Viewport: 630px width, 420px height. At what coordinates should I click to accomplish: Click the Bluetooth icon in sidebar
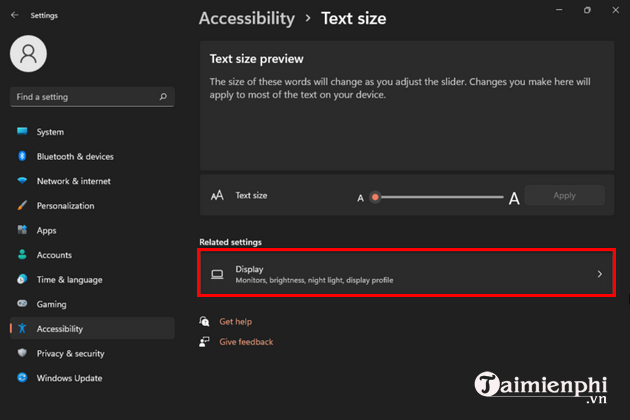click(x=22, y=156)
